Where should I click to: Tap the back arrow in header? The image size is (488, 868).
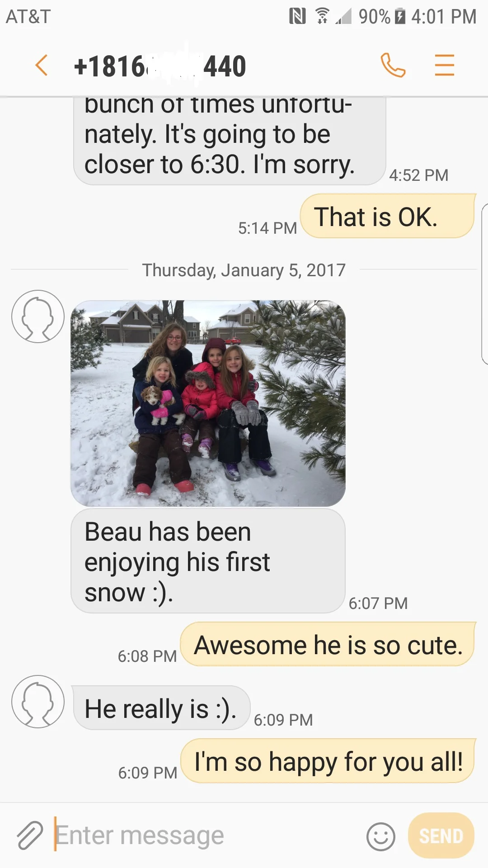(42, 65)
